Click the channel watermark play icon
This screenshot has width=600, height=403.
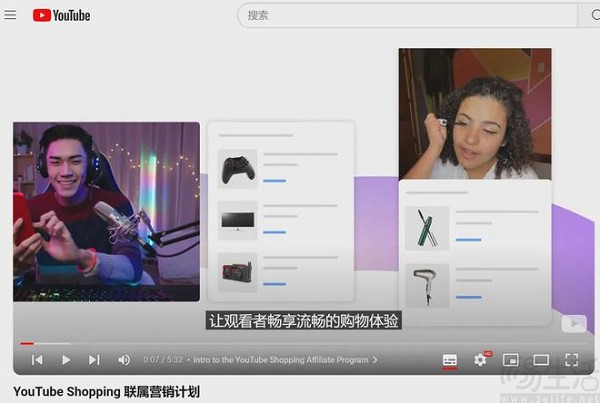[574, 324]
